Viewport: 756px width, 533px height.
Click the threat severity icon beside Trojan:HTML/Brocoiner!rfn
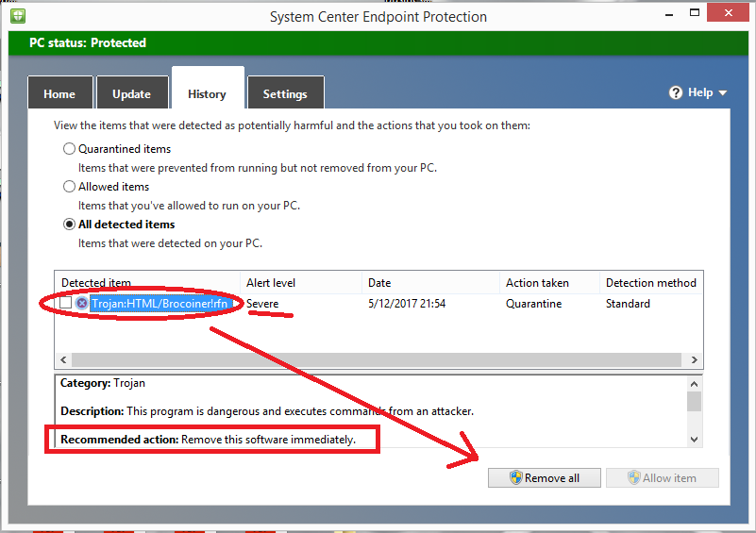(82, 303)
